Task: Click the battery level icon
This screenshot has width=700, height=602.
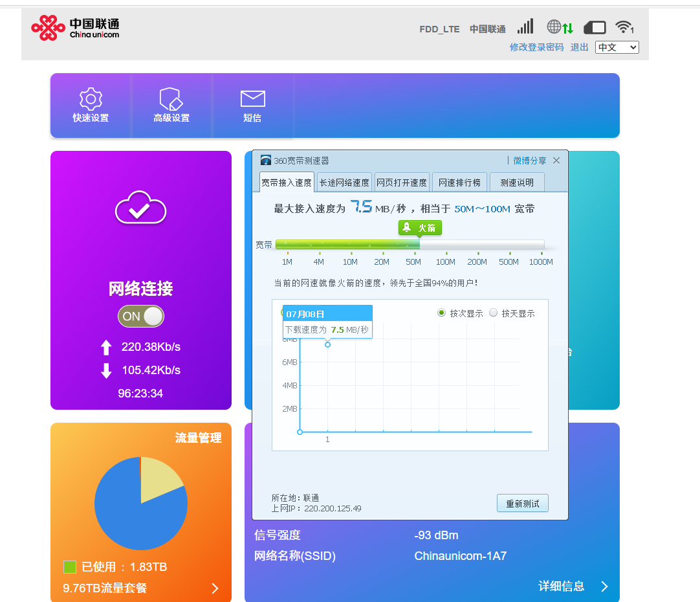Action: (x=595, y=28)
